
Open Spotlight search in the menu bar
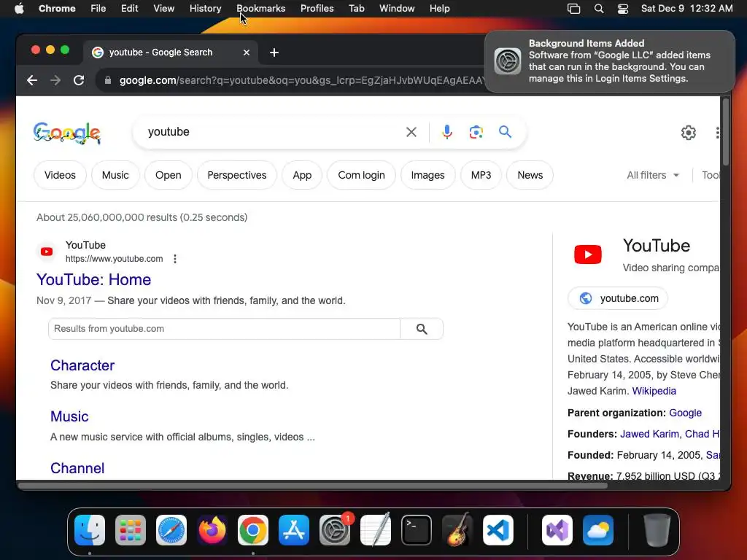pos(599,9)
